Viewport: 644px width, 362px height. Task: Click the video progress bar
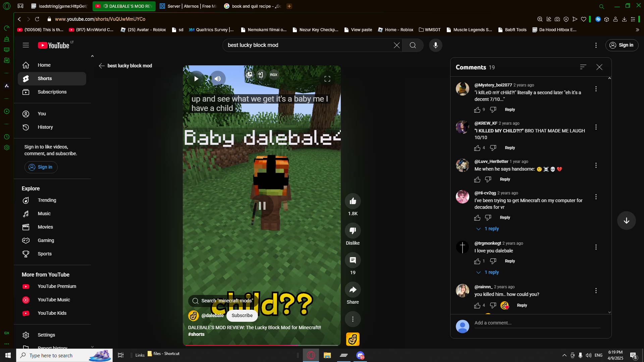click(x=262, y=345)
